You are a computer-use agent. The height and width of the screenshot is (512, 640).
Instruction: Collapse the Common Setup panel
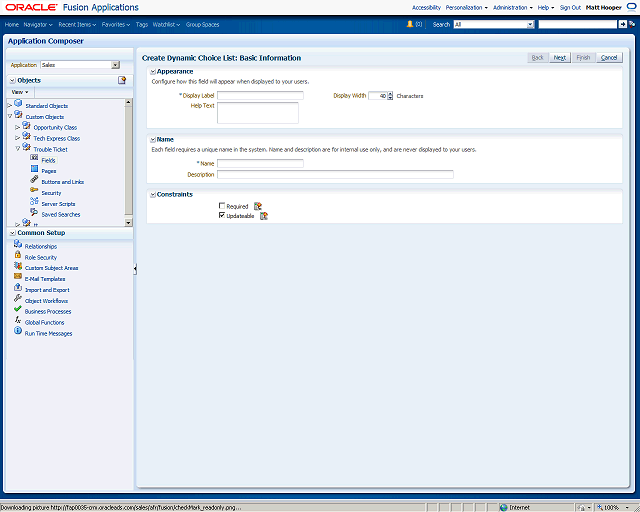pyautogui.click(x=13, y=233)
